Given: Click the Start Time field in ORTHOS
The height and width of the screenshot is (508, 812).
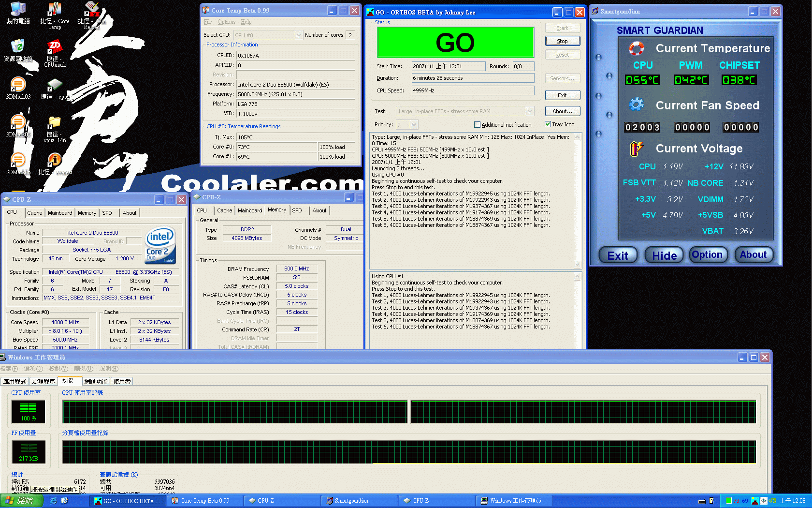Looking at the screenshot, I should (449, 66).
